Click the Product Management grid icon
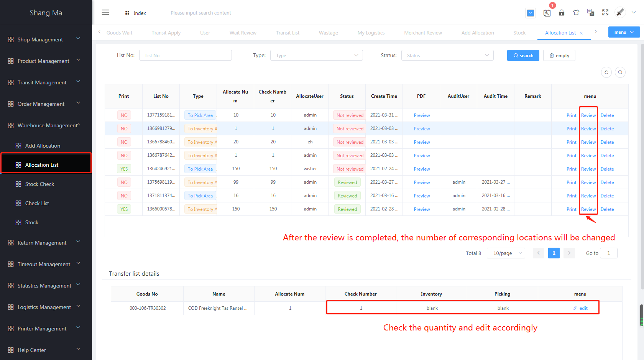This screenshot has height=360, width=644. point(11,61)
